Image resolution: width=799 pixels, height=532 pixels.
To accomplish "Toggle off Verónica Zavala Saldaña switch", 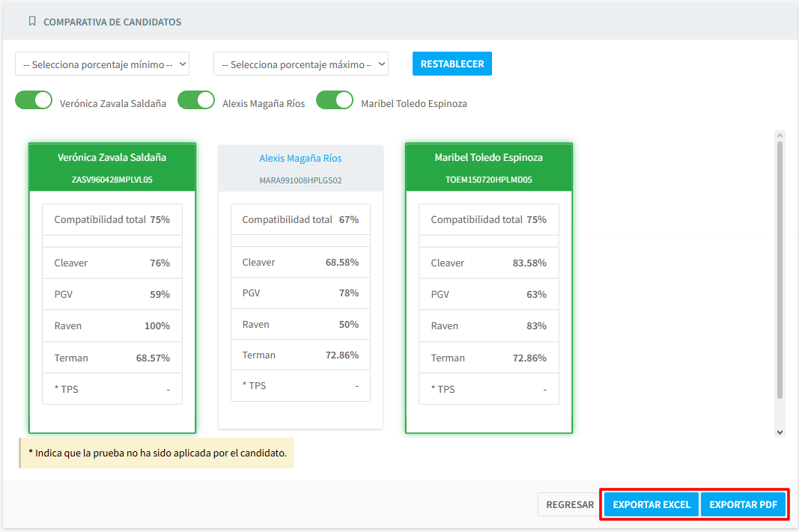I will (x=34, y=101).
